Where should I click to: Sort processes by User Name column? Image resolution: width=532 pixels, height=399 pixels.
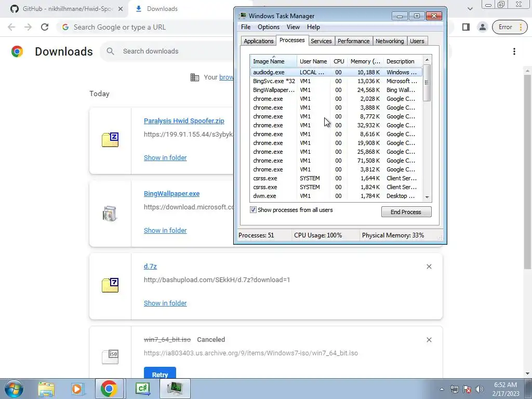tap(313, 61)
